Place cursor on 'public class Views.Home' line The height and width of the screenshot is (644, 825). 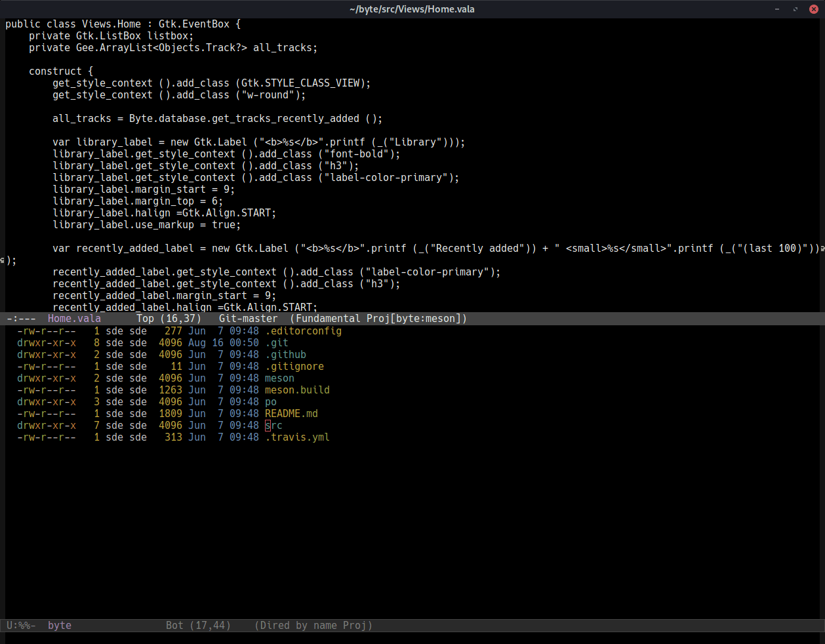coord(123,24)
